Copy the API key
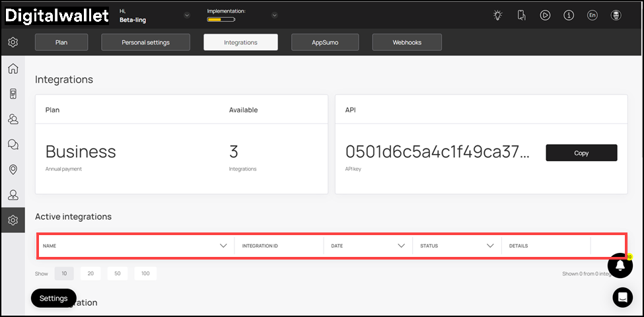Image resolution: width=644 pixels, height=317 pixels. pyautogui.click(x=581, y=153)
